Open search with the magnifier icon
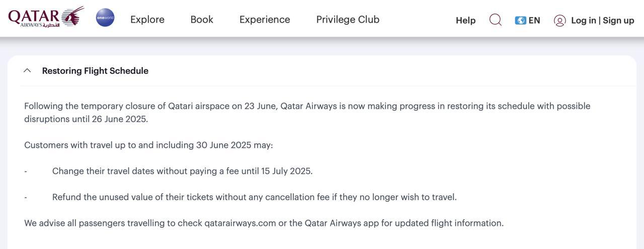The width and height of the screenshot is (644, 249). [x=495, y=20]
